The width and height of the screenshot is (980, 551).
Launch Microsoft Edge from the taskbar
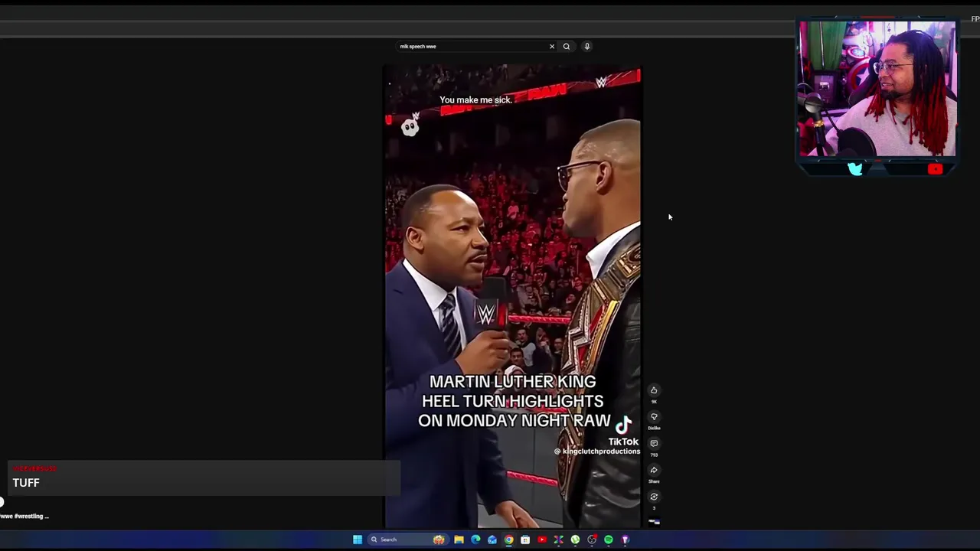[x=475, y=540]
